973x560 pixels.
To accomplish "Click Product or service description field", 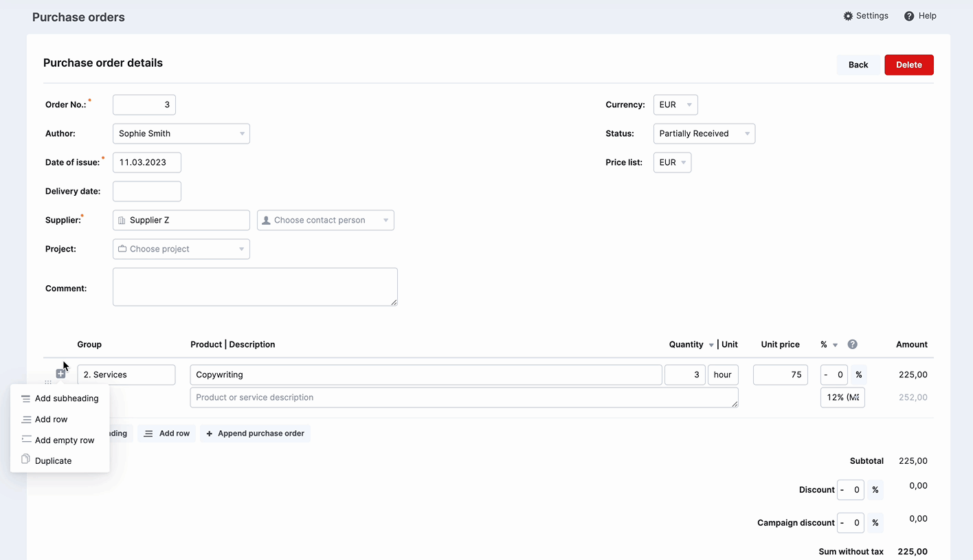I will (465, 397).
